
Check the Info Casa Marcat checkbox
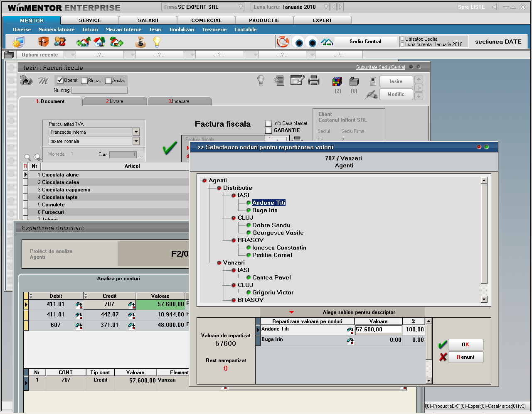(x=268, y=123)
